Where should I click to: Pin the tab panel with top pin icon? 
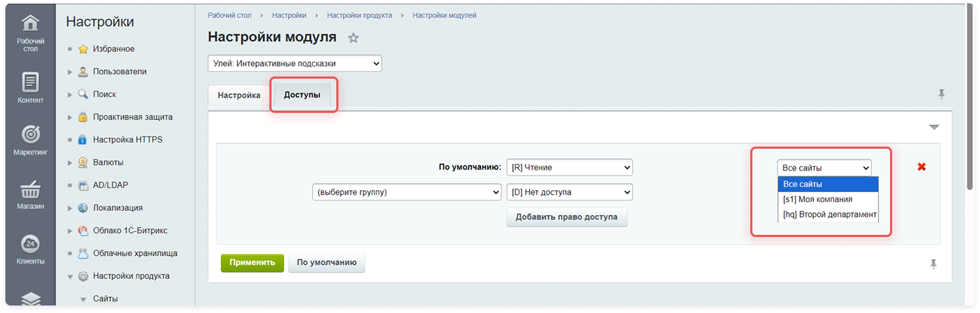pos(941,95)
